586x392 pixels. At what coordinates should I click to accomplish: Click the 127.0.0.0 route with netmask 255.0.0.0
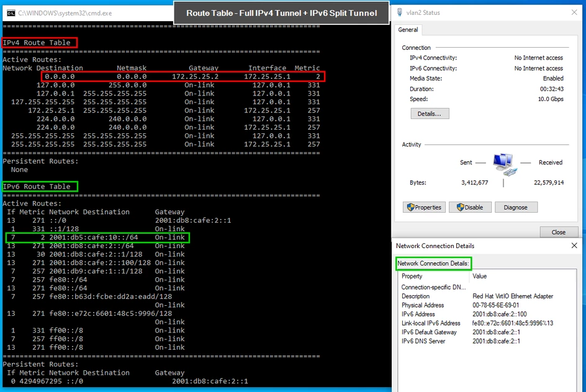coord(178,85)
